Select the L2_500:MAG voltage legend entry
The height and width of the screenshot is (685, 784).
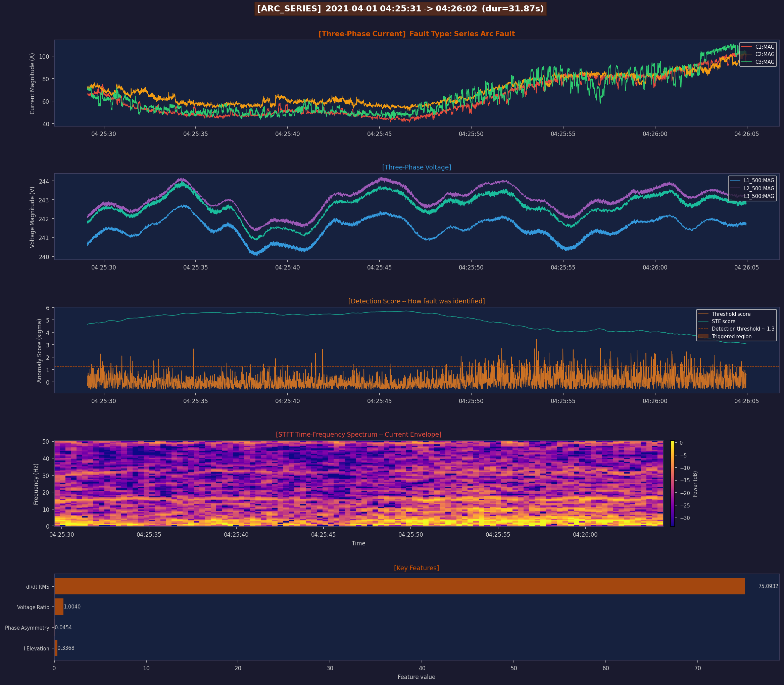click(x=758, y=189)
